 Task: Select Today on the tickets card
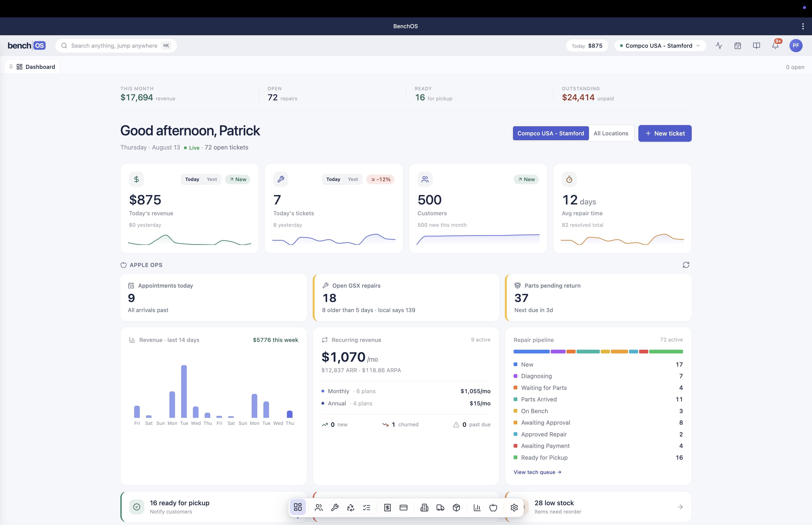[333, 179]
